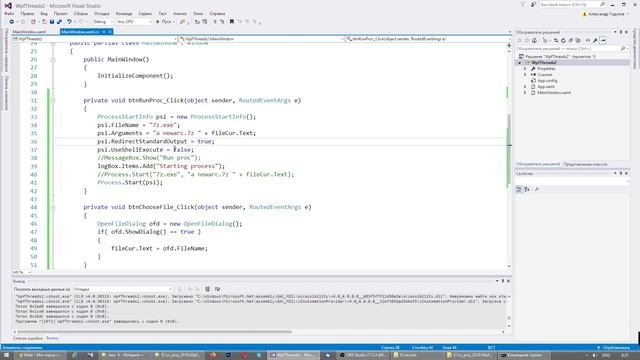Click the View Code icon in Solution Explorer
The image size is (640, 360).
tap(588, 40)
